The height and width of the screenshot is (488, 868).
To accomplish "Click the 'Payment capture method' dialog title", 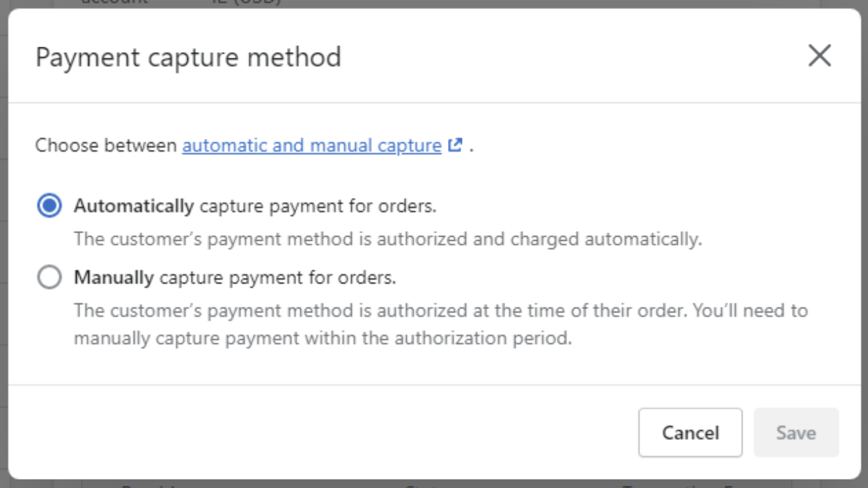I will (188, 56).
